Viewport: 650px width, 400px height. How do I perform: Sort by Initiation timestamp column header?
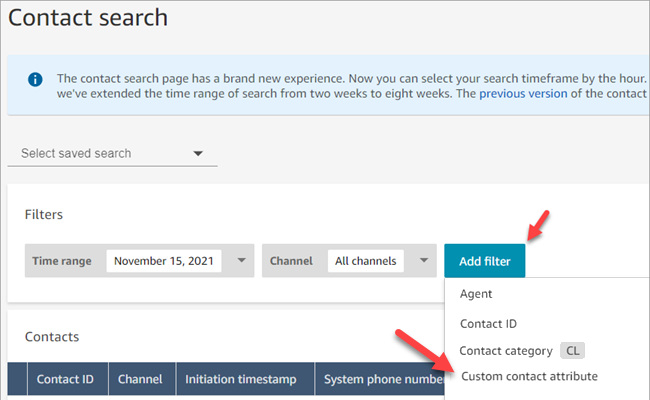click(x=243, y=380)
